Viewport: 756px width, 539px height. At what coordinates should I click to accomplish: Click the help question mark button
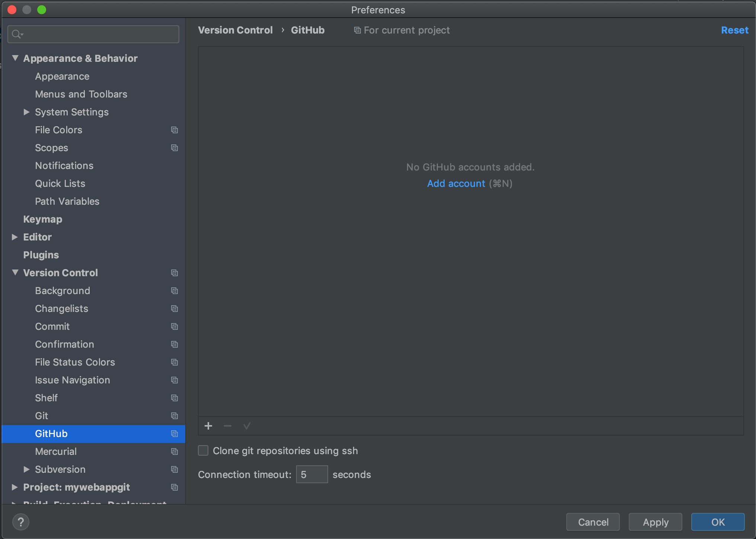tap(21, 522)
